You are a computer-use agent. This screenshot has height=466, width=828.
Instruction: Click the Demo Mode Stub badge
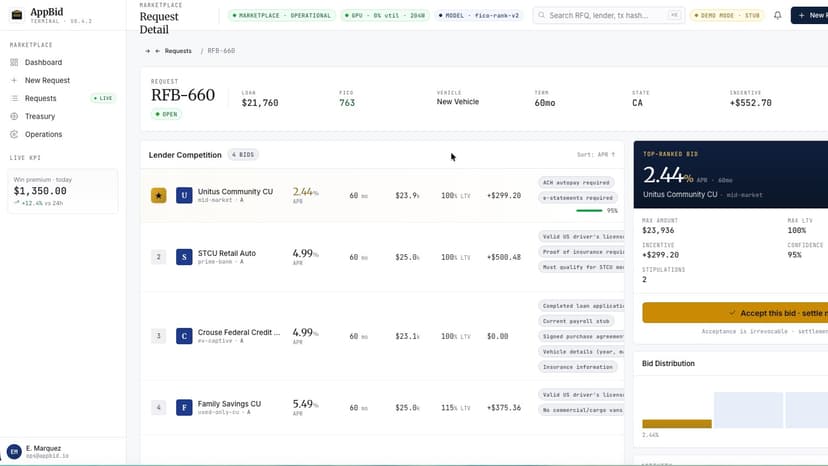727,15
